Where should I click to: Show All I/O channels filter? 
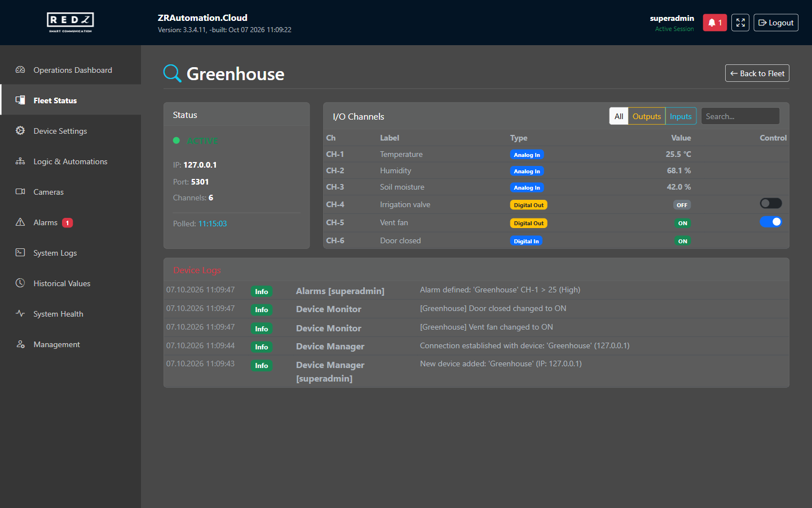click(619, 116)
